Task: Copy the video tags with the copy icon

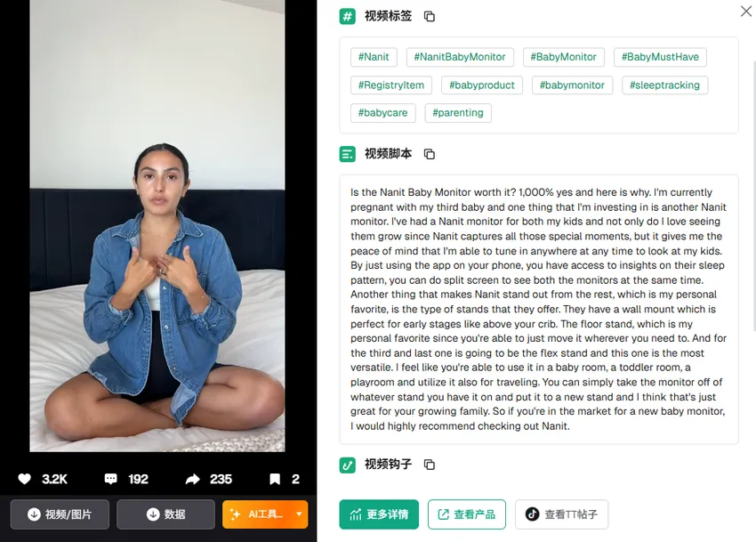Action: [x=429, y=16]
